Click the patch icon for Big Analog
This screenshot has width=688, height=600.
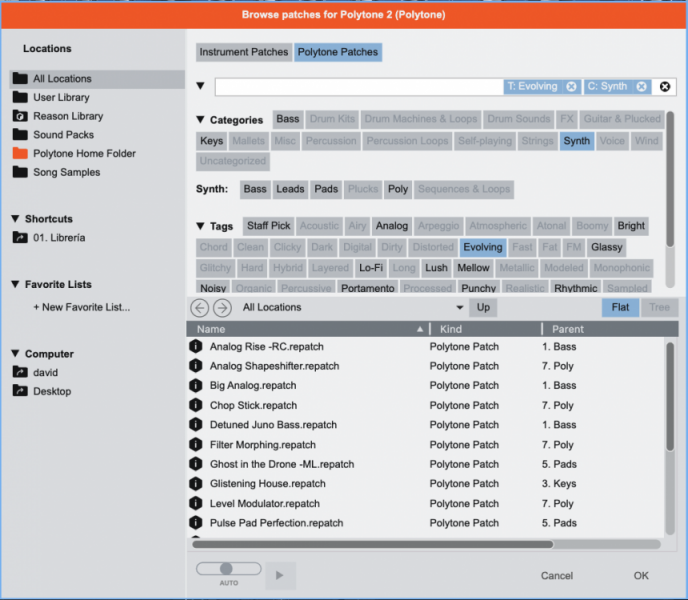196,385
